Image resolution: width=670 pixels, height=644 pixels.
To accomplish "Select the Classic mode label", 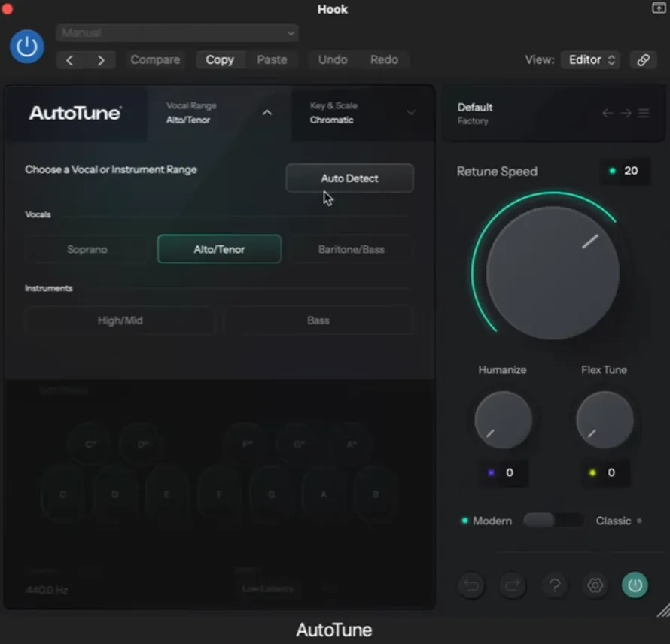I will point(614,521).
